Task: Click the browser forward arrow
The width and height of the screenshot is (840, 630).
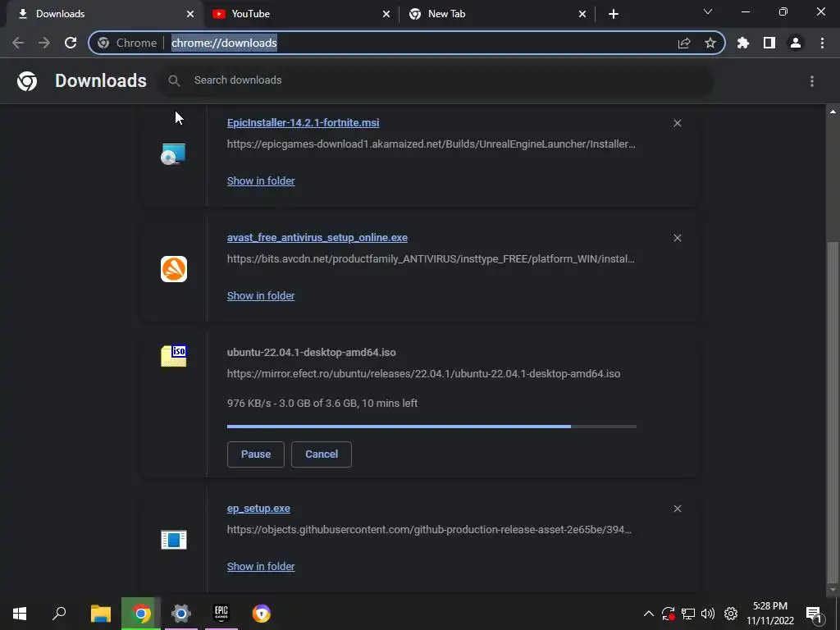Action: 44,43
